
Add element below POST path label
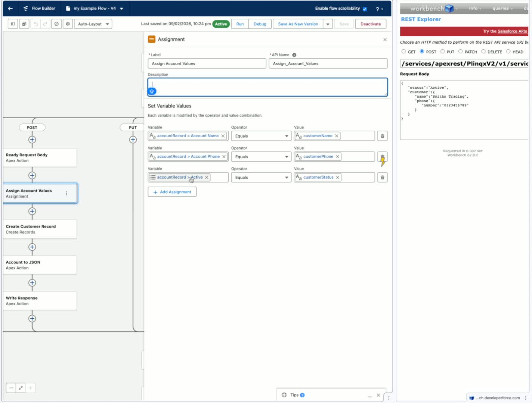pos(32,140)
